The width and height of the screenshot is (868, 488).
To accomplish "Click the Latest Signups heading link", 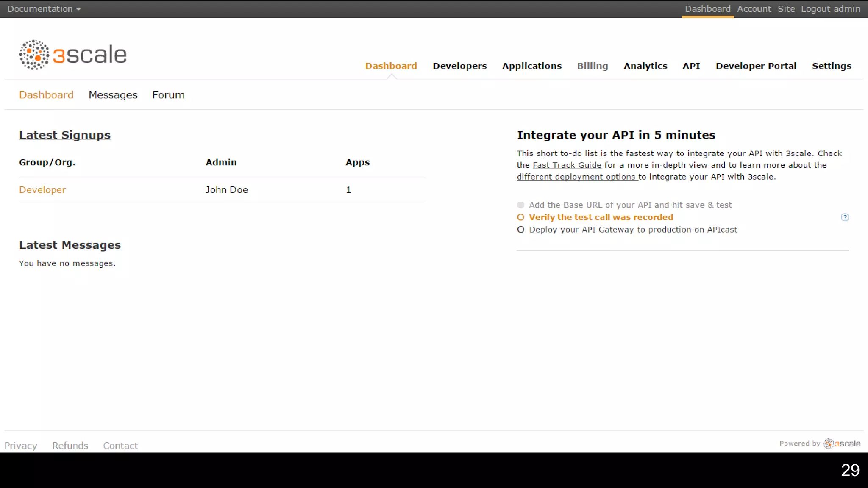I will [x=64, y=135].
